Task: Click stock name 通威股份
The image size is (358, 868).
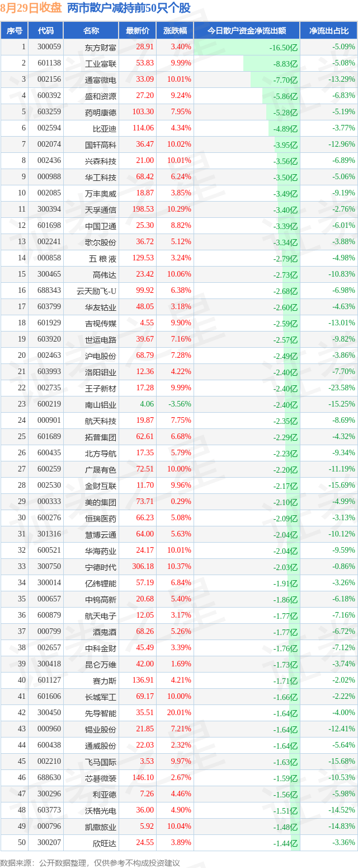Action: pyautogui.click(x=101, y=746)
